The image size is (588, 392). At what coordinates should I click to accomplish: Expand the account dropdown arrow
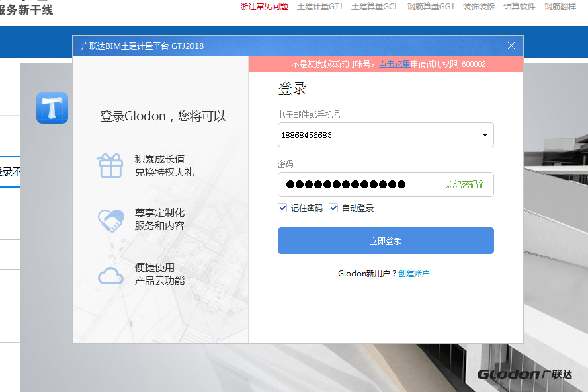[485, 135]
